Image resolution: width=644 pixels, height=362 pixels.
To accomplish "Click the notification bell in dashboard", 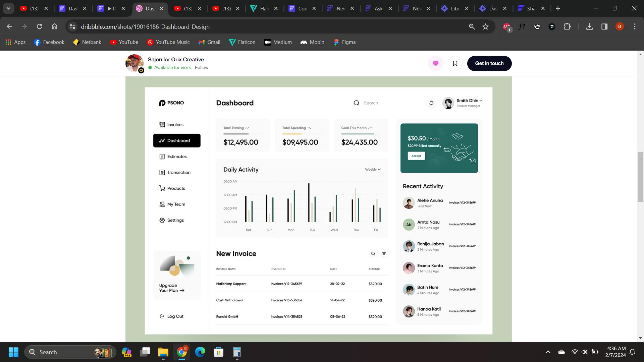I will [431, 103].
